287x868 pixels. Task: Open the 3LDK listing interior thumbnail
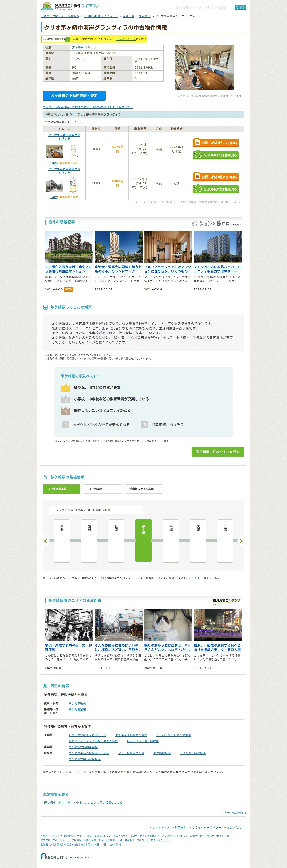coord(55,151)
